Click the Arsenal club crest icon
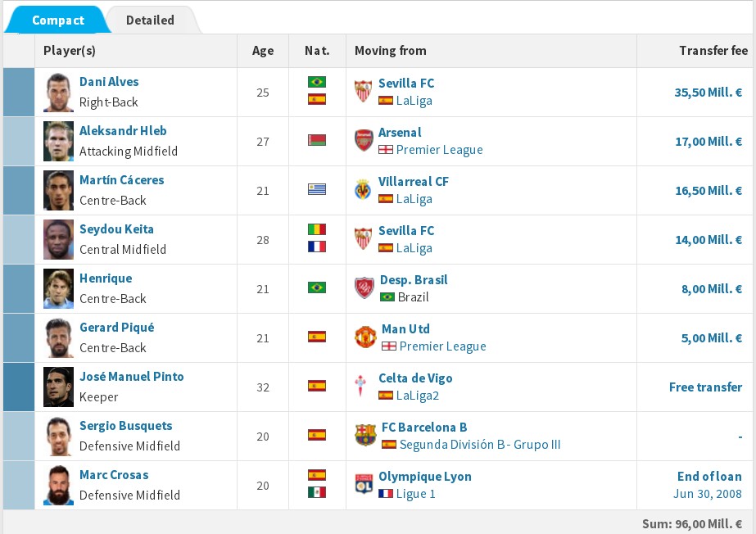The height and width of the screenshot is (534, 756). [x=363, y=140]
